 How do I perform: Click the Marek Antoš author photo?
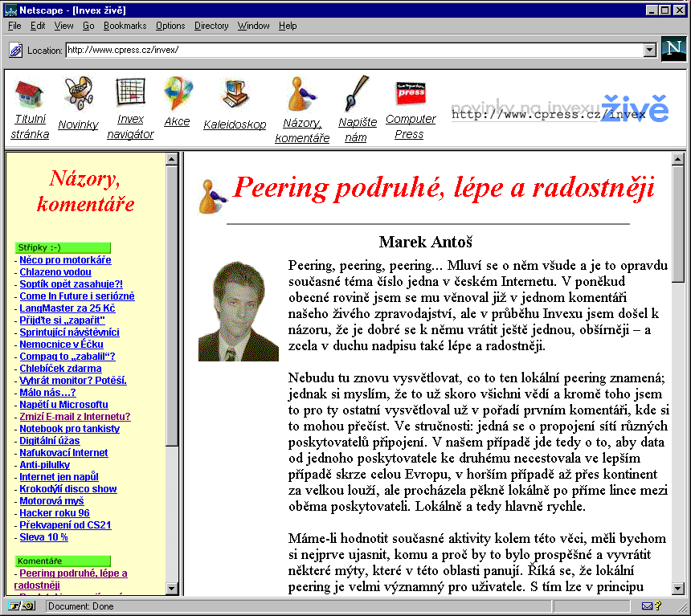coord(239,311)
